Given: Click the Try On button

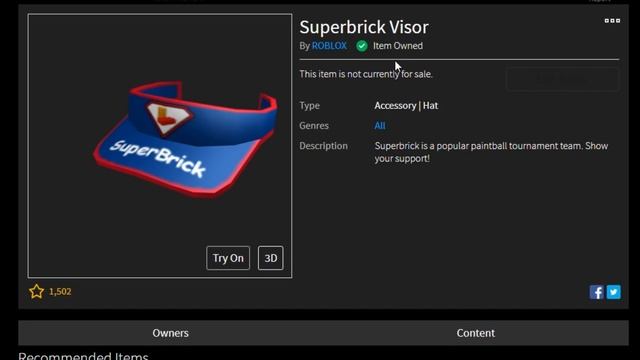Looking at the screenshot, I should point(228,258).
